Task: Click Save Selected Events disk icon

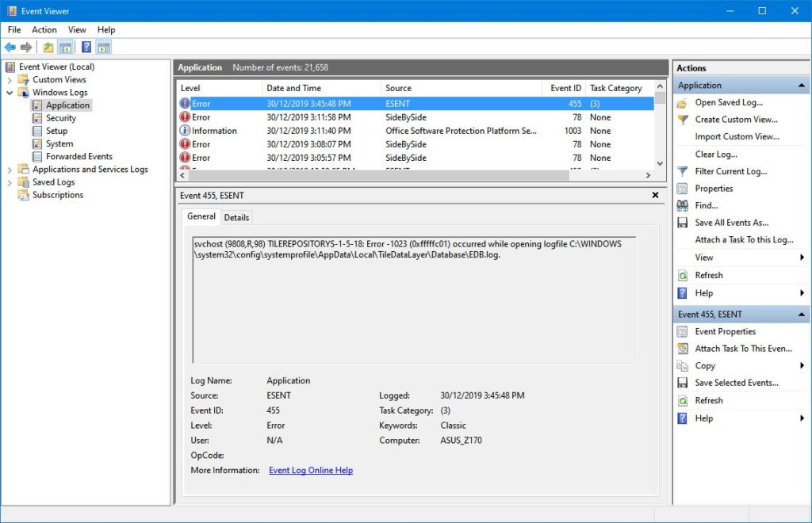Action: point(683,383)
